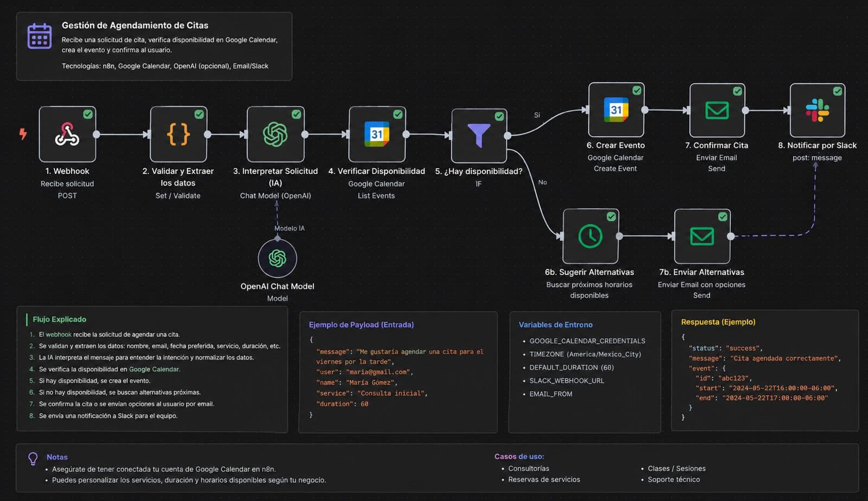868x501 pixels.
Task: Select 'GOOGLE_CALENDAR_CREDENTIALS' variable entry
Action: [588, 341]
